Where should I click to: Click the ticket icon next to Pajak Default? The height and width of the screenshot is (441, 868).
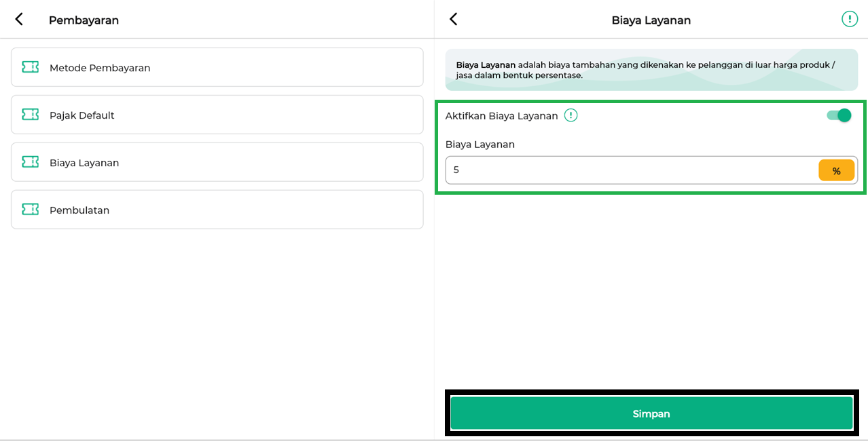(30, 115)
